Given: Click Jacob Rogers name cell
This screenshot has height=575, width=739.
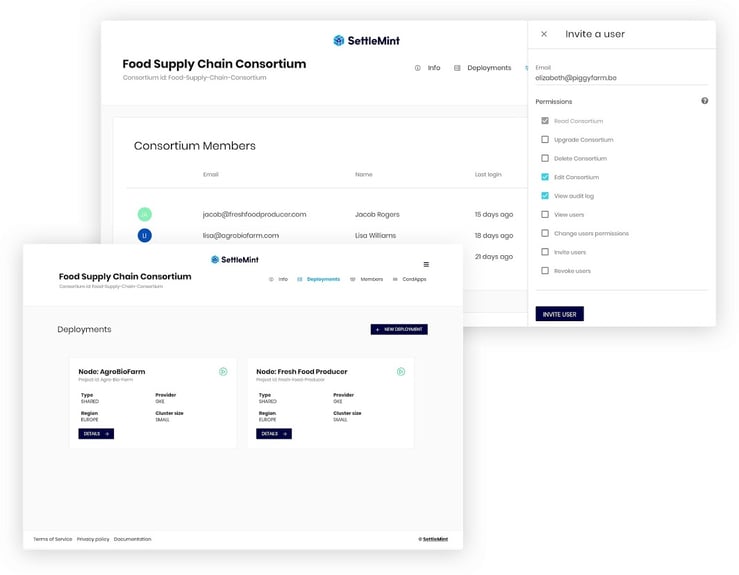Looking at the screenshot, I should (377, 214).
